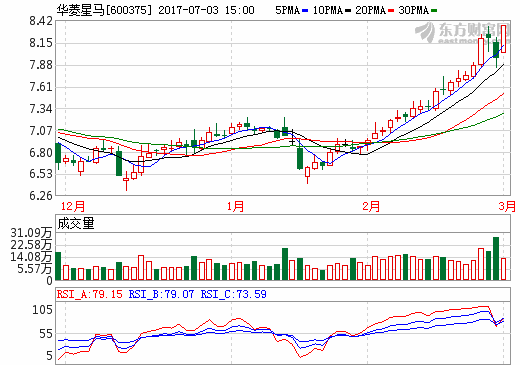Click the 7.07 price axis label
The image size is (520, 365).
click(x=41, y=131)
